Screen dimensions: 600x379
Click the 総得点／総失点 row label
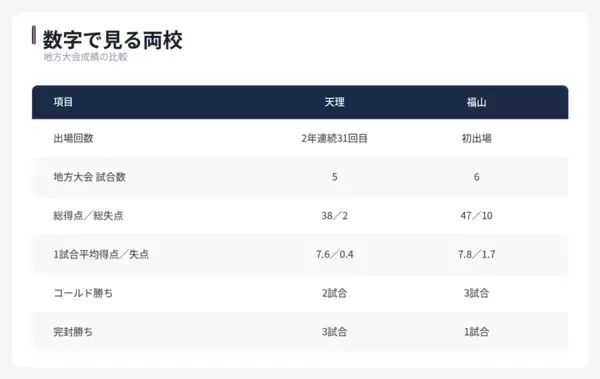point(88,216)
